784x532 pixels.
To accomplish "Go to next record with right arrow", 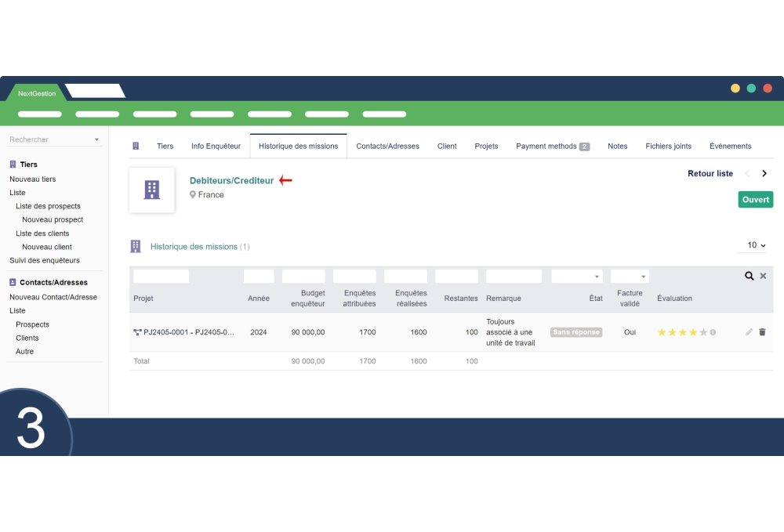I will [x=764, y=174].
